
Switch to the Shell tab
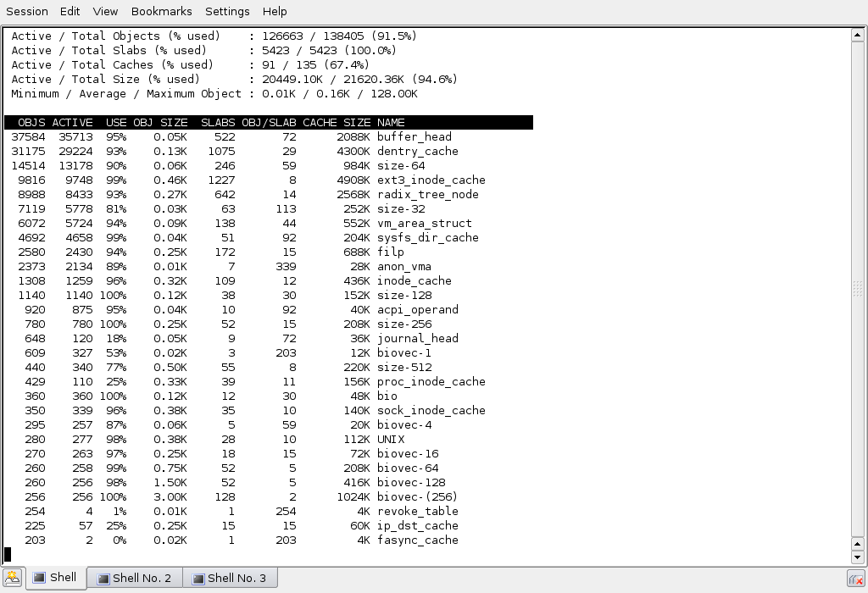point(55,578)
